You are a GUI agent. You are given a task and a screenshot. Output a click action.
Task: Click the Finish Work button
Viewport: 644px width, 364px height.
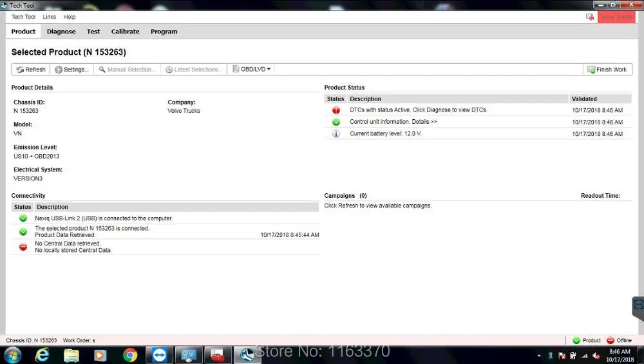pyautogui.click(x=607, y=70)
